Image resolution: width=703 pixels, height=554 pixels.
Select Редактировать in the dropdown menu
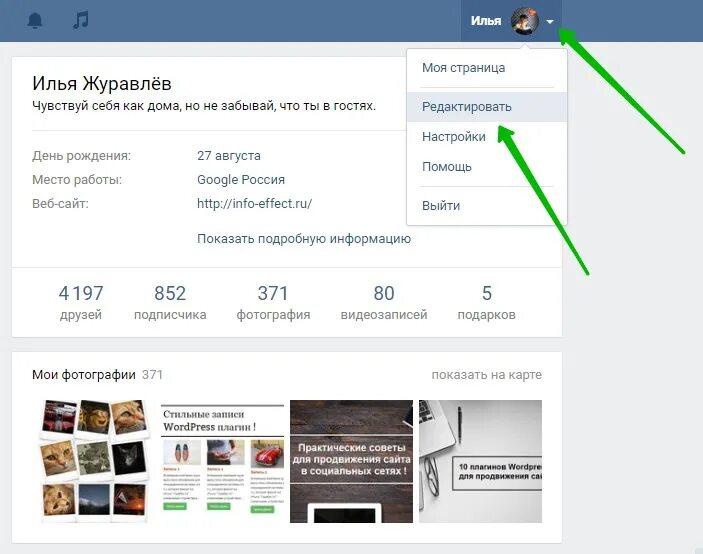coord(487,107)
